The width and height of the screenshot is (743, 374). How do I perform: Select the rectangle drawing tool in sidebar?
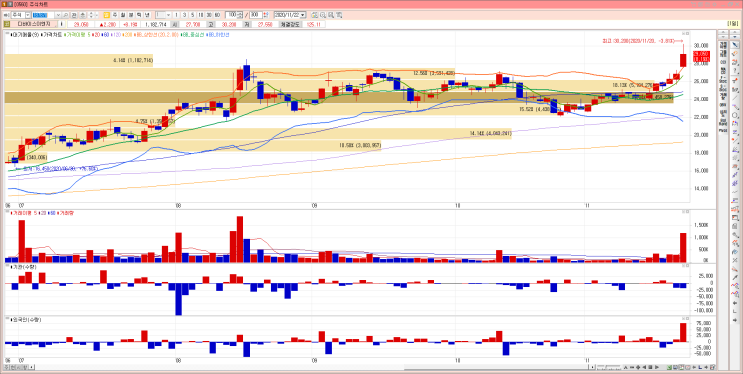[735, 218]
